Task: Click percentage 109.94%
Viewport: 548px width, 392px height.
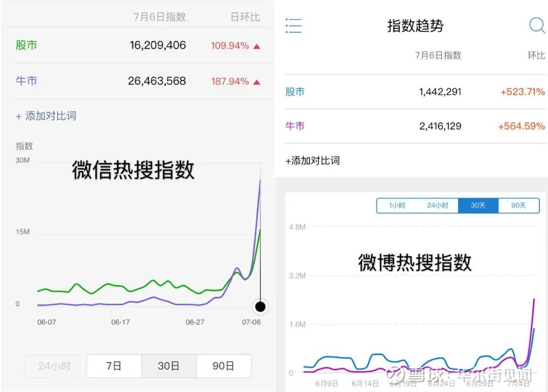Action: (x=230, y=46)
